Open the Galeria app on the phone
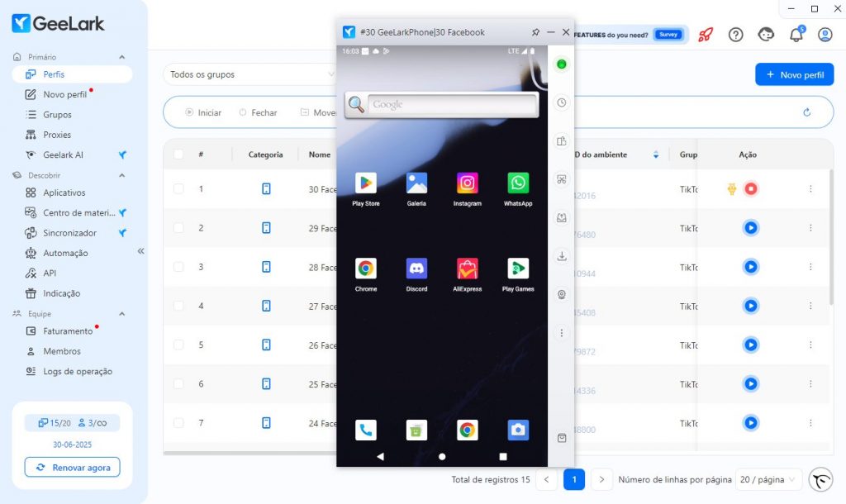 [x=416, y=183]
